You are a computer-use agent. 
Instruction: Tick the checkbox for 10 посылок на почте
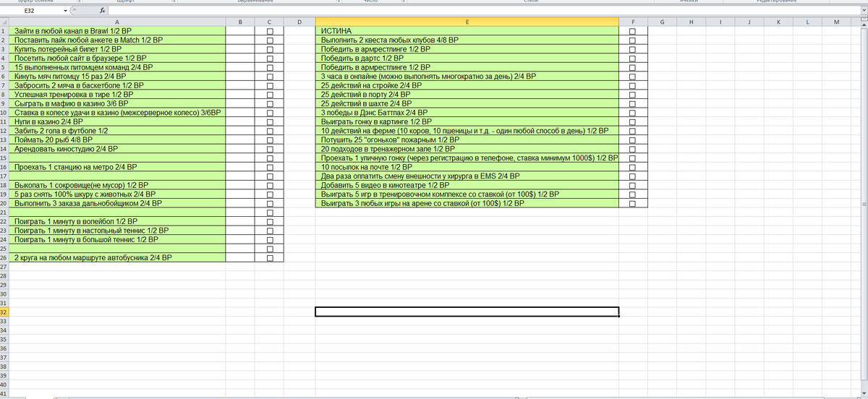[x=633, y=167]
